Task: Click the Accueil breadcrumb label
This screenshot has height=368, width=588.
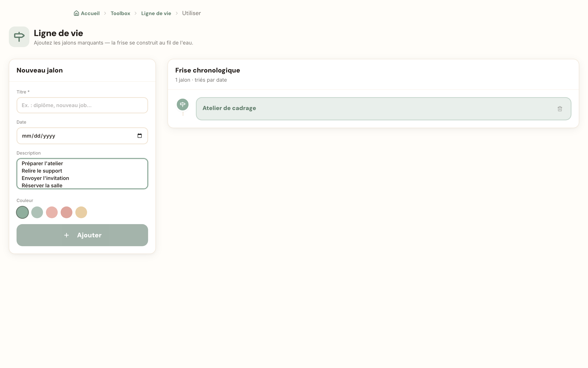Action: pyautogui.click(x=90, y=13)
